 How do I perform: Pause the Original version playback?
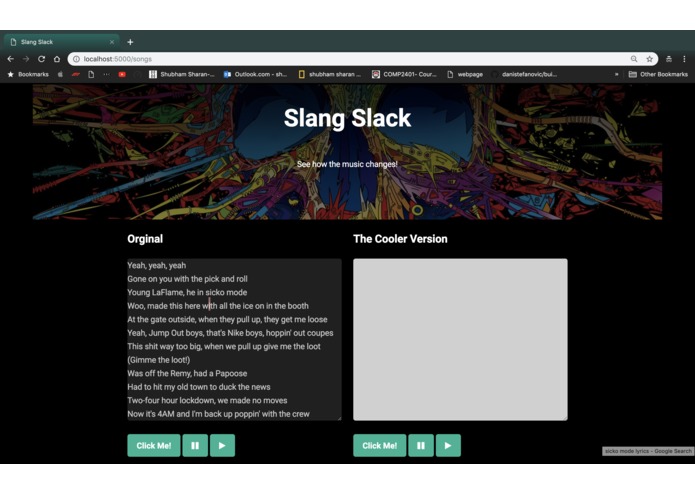tap(195, 445)
